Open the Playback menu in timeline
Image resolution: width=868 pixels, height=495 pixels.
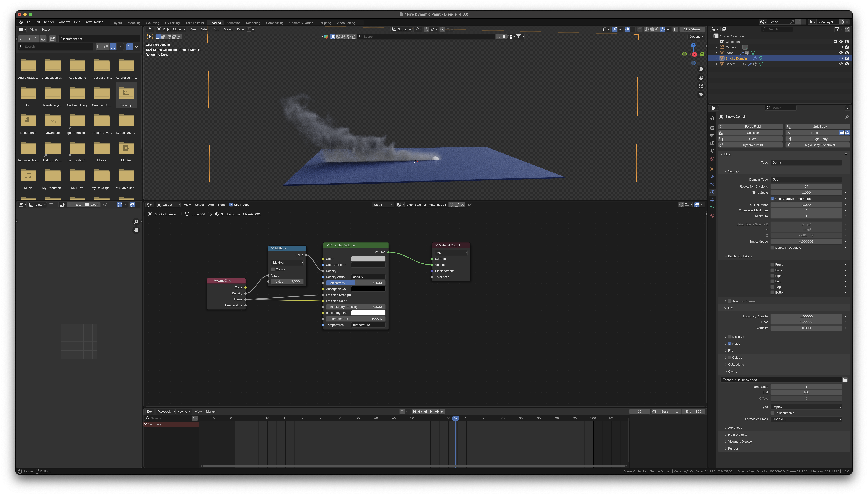coord(166,412)
